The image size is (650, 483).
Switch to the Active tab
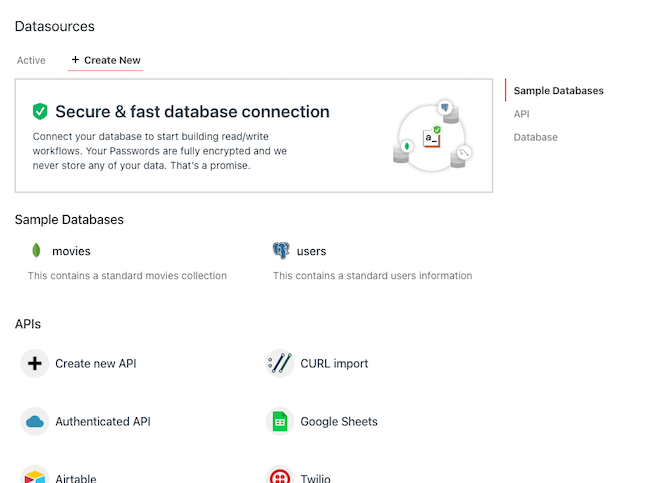click(31, 60)
